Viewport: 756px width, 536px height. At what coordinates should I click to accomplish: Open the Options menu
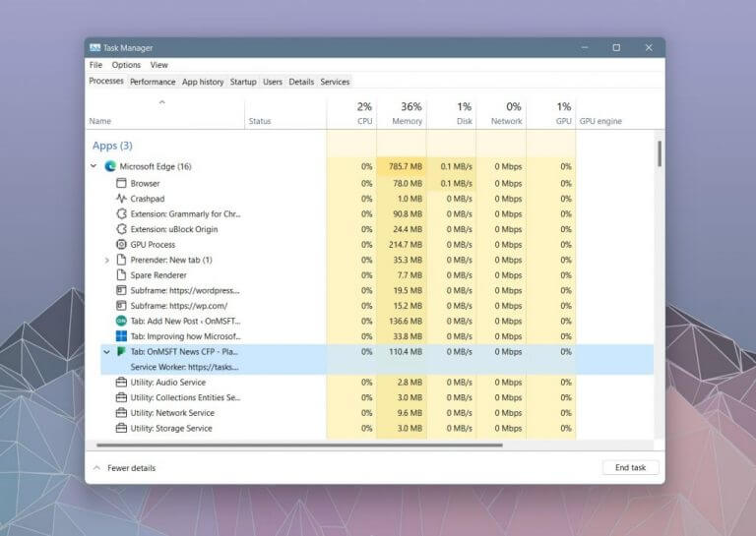[126, 65]
